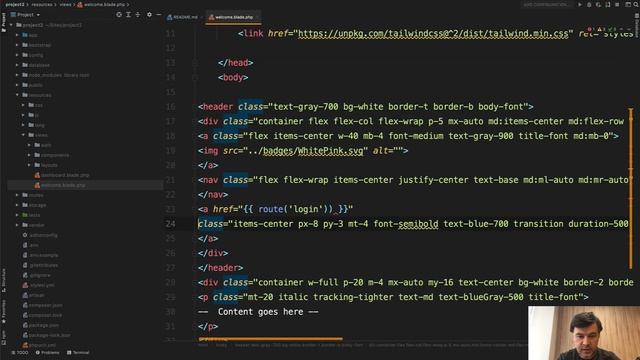The image size is (640, 360).
Task: Open the Favorites tool window stripe button
Action: tap(4, 312)
